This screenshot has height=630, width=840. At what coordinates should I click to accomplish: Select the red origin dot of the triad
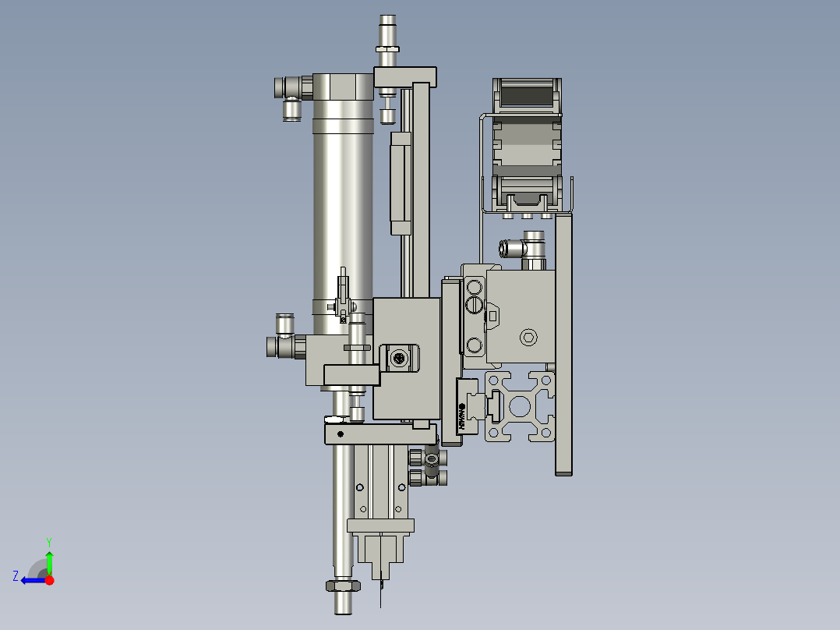click(x=50, y=580)
